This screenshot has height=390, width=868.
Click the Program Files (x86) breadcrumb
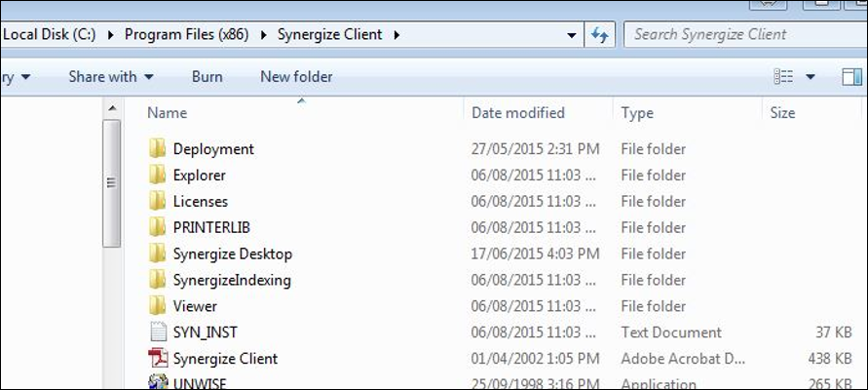[186, 34]
